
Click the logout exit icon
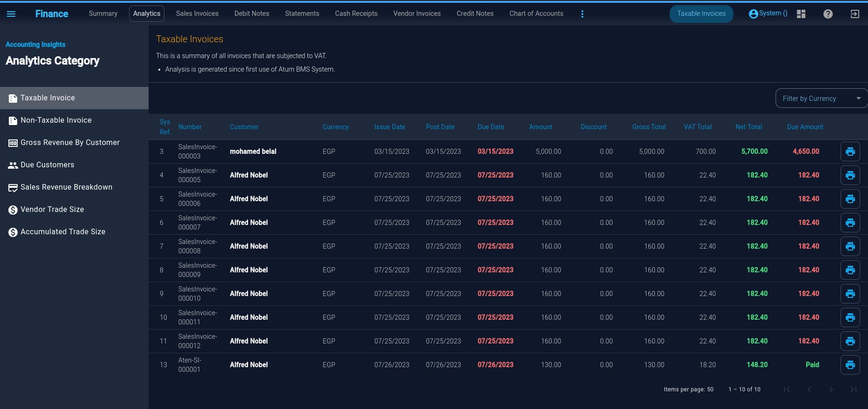coord(855,14)
